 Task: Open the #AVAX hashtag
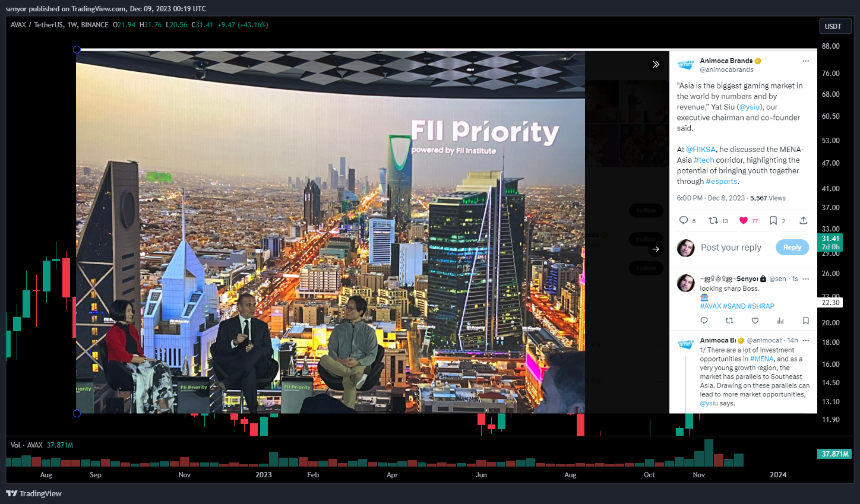(x=710, y=306)
